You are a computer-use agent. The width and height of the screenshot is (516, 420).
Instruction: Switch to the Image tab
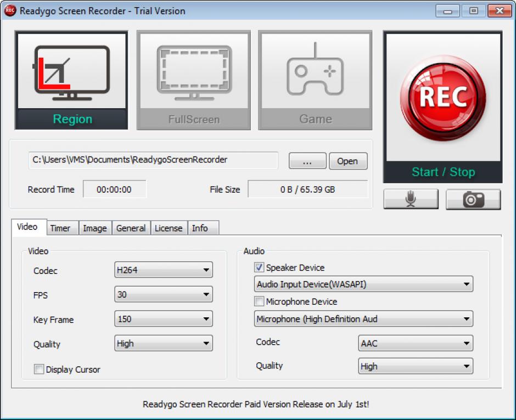[95, 228]
